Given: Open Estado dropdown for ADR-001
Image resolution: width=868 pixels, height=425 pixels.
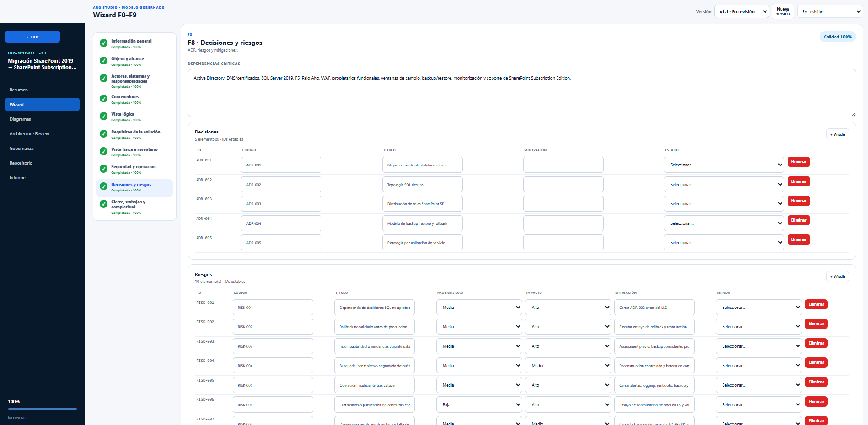Looking at the screenshot, I should point(724,165).
